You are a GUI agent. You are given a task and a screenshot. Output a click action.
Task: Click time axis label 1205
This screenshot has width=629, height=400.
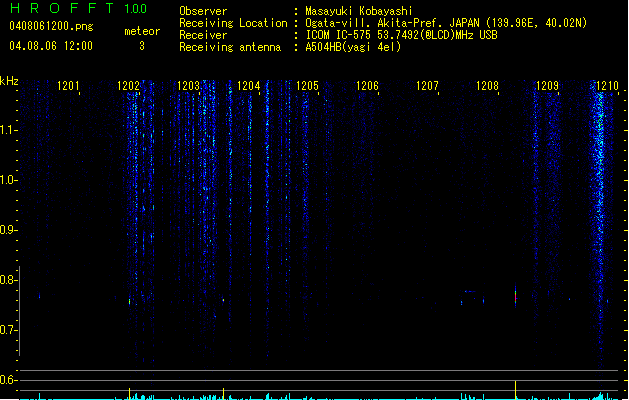pos(307,86)
